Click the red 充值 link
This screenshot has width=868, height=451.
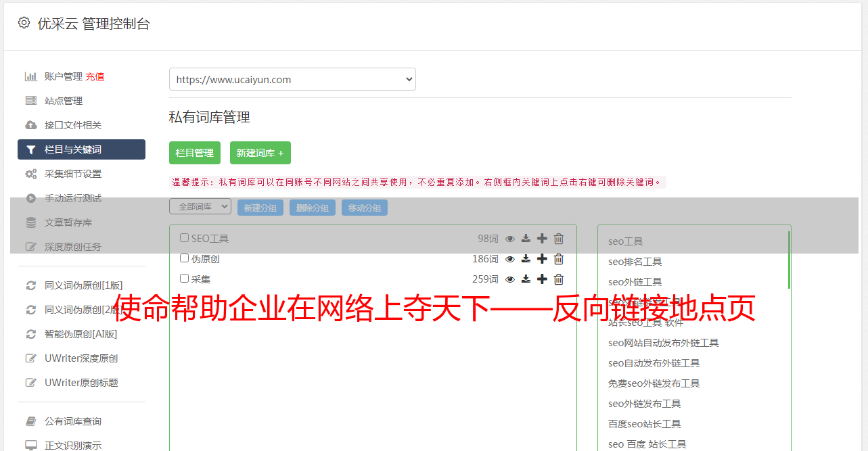click(x=95, y=76)
